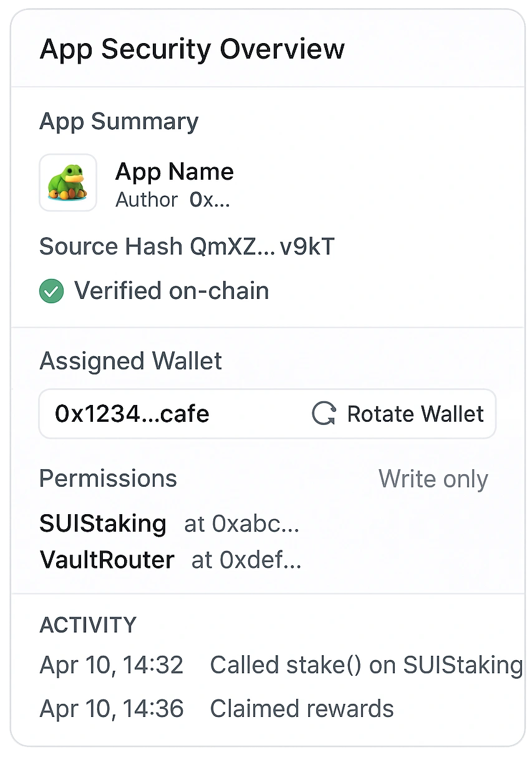532x760 pixels.
Task: Click the VaultRouter contract address 0xdef...
Action: [246, 560]
